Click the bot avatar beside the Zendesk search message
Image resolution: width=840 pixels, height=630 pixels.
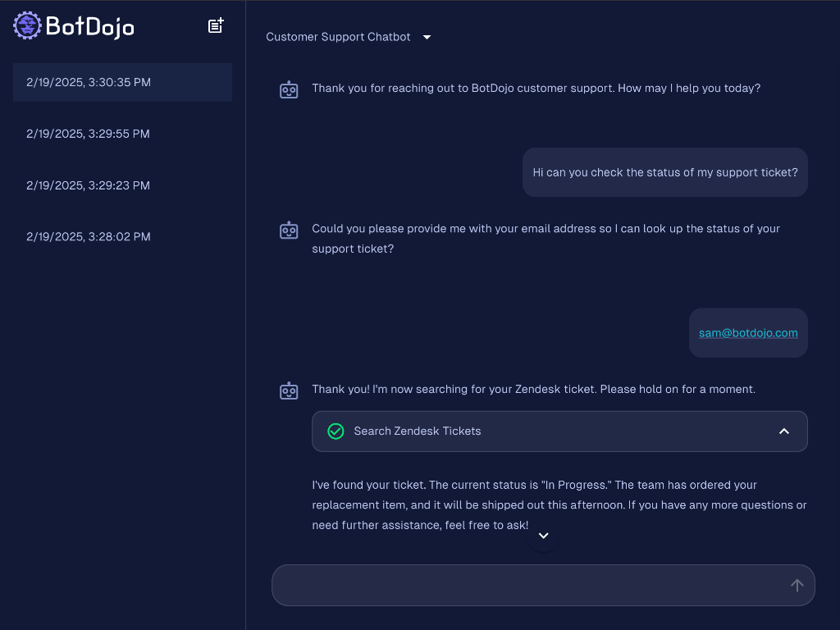[x=289, y=390]
